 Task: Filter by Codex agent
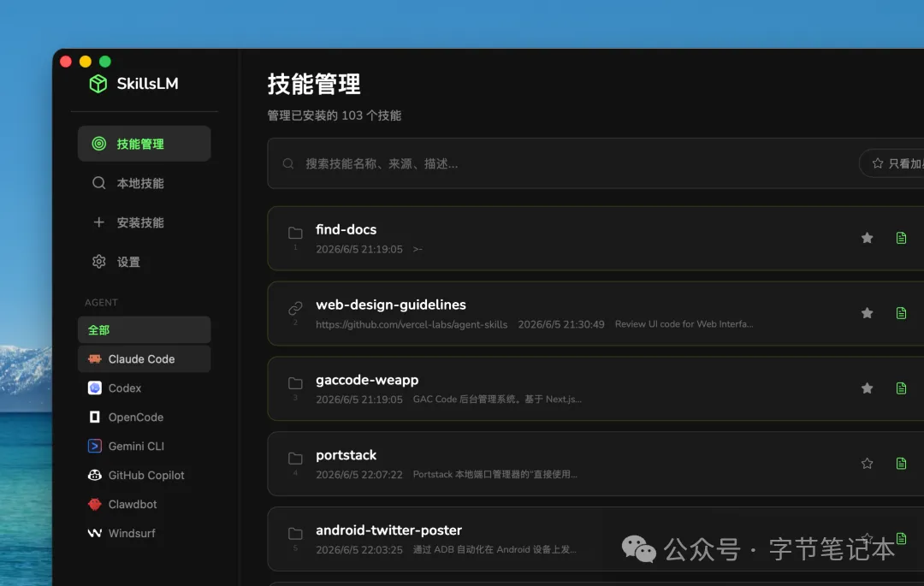click(144, 388)
